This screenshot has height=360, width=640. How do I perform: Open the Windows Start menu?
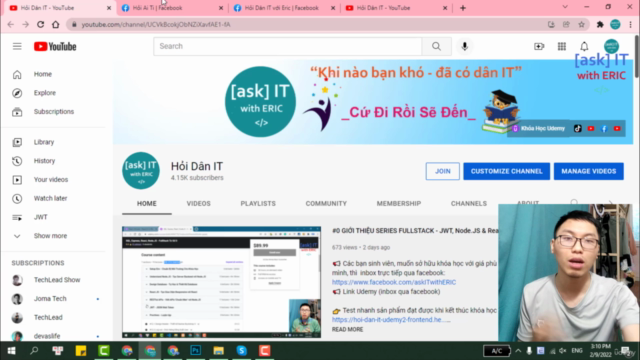pos(11,351)
